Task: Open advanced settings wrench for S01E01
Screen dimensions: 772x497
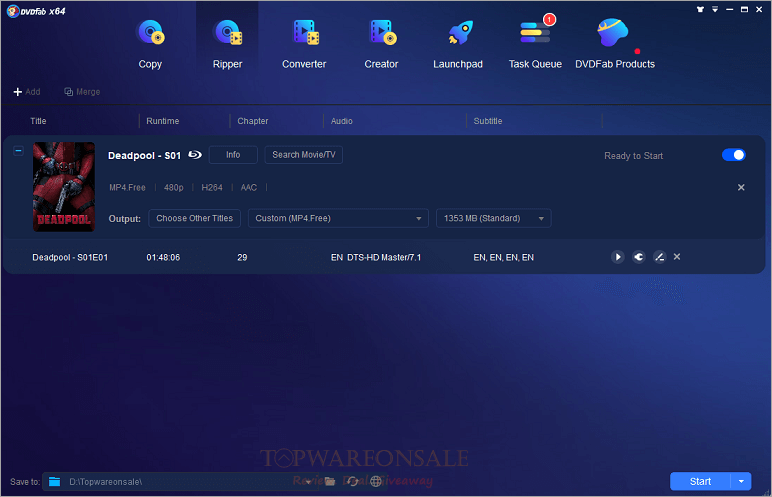Action: pos(639,257)
